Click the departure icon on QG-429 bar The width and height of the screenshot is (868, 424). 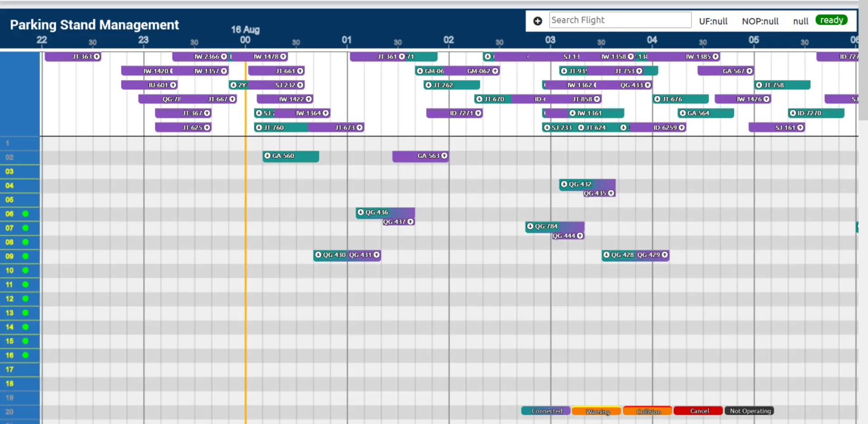pyautogui.click(x=665, y=255)
